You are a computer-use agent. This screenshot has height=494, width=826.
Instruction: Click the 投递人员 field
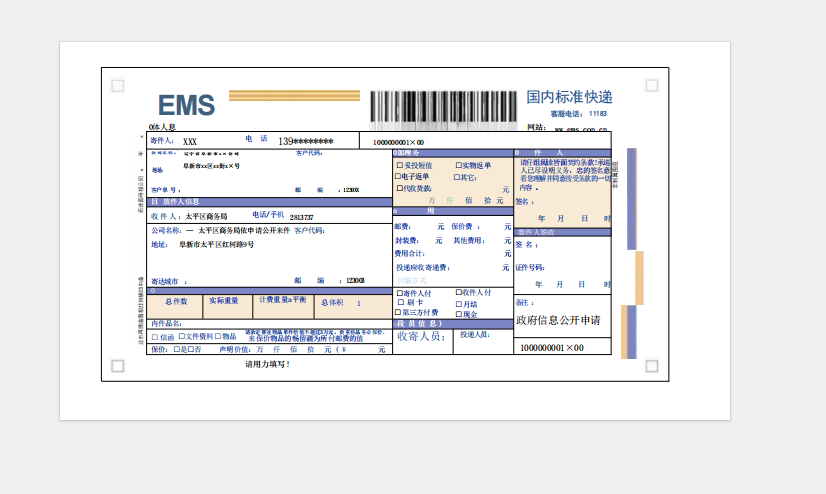[x=483, y=341]
